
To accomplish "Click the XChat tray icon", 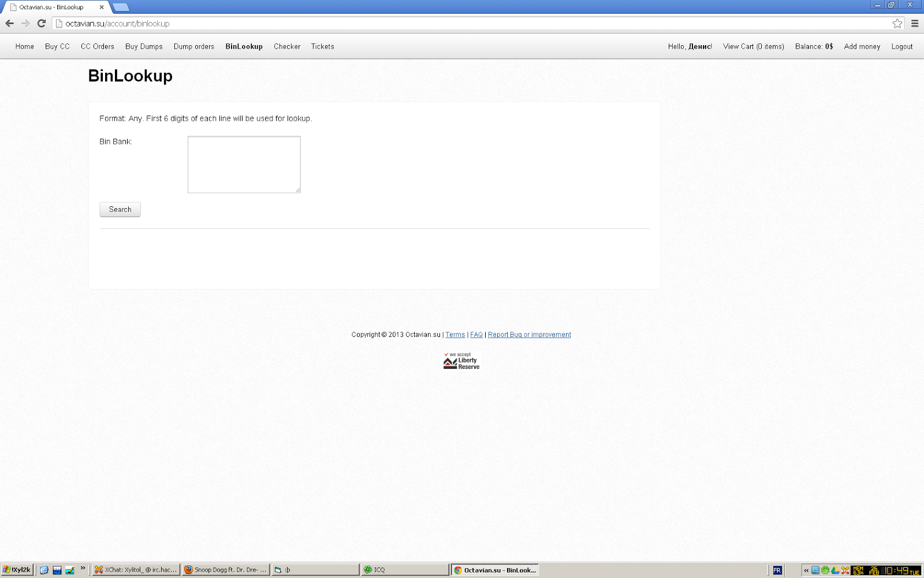I will (845, 570).
